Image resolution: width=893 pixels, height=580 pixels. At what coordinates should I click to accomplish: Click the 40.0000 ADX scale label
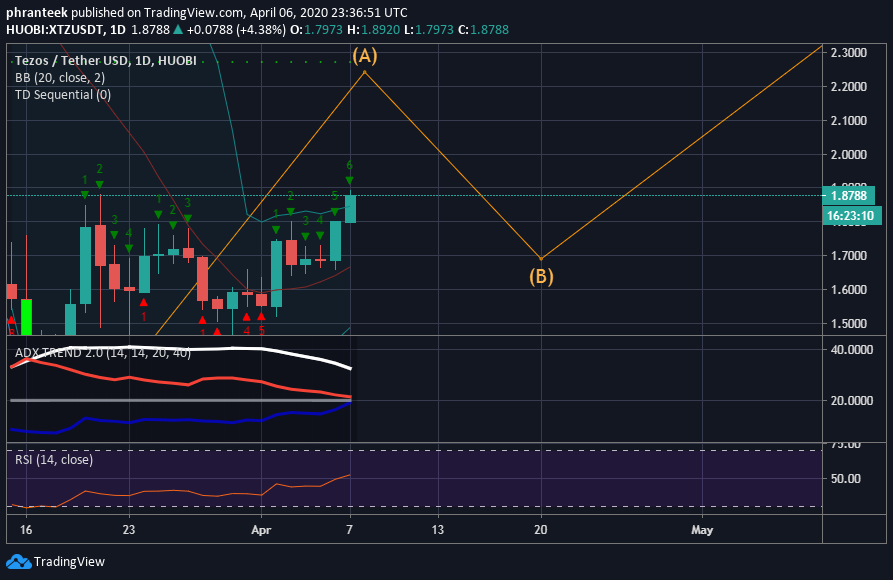[851, 350]
